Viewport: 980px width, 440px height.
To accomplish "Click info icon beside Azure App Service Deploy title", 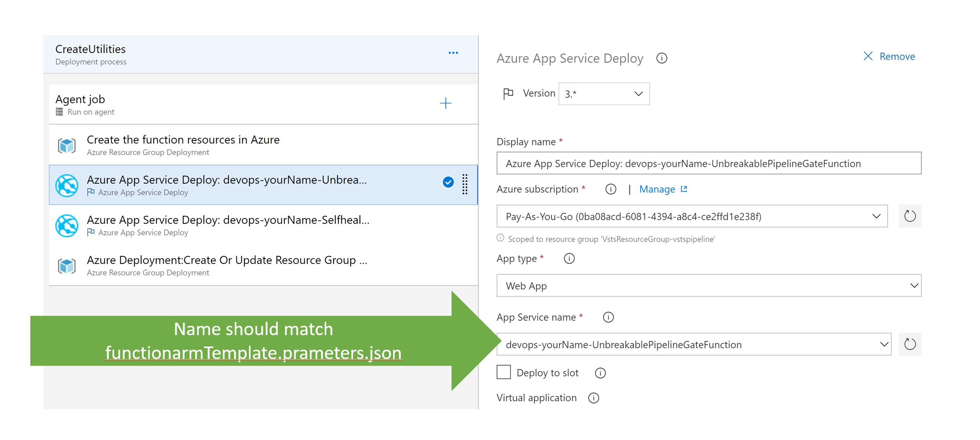I will pyautogui.click(x=661, y=58).
